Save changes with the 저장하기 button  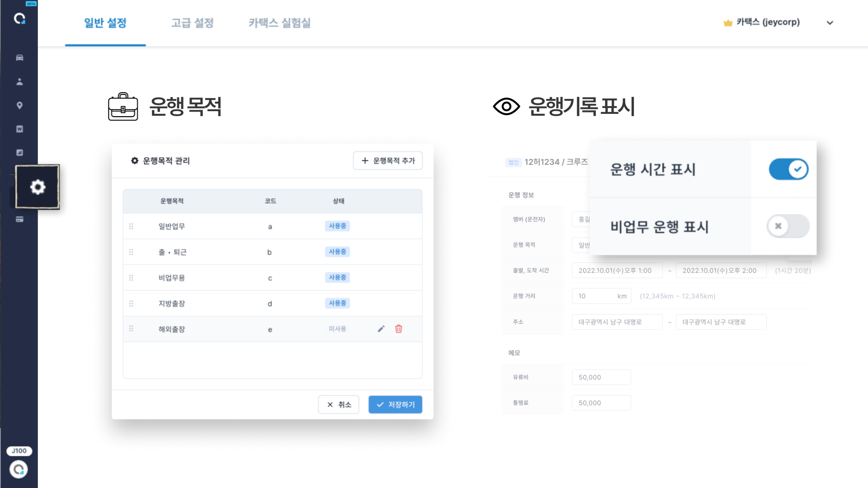395,404
